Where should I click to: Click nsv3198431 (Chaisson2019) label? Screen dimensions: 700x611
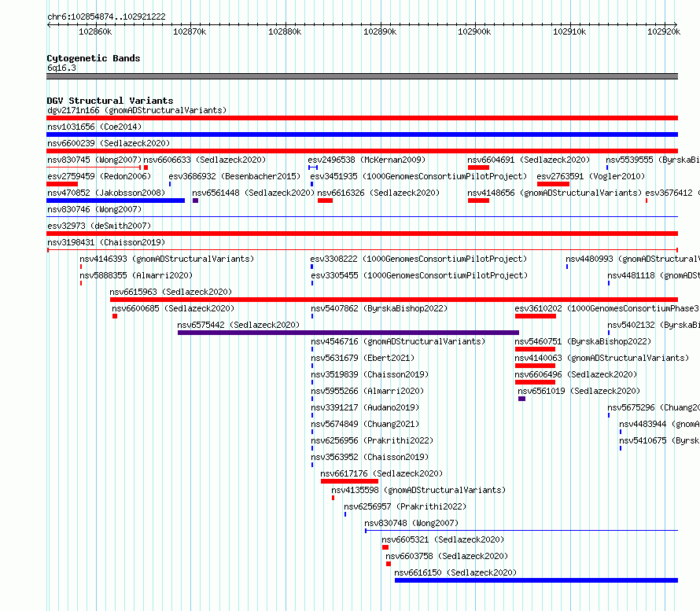tap(106, 242)
